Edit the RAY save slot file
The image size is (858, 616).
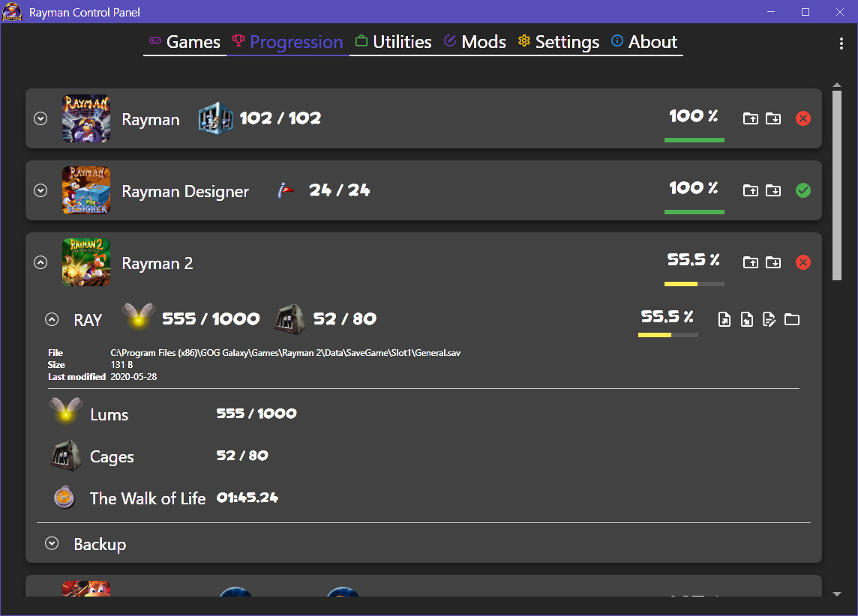[x=769, y=318]
